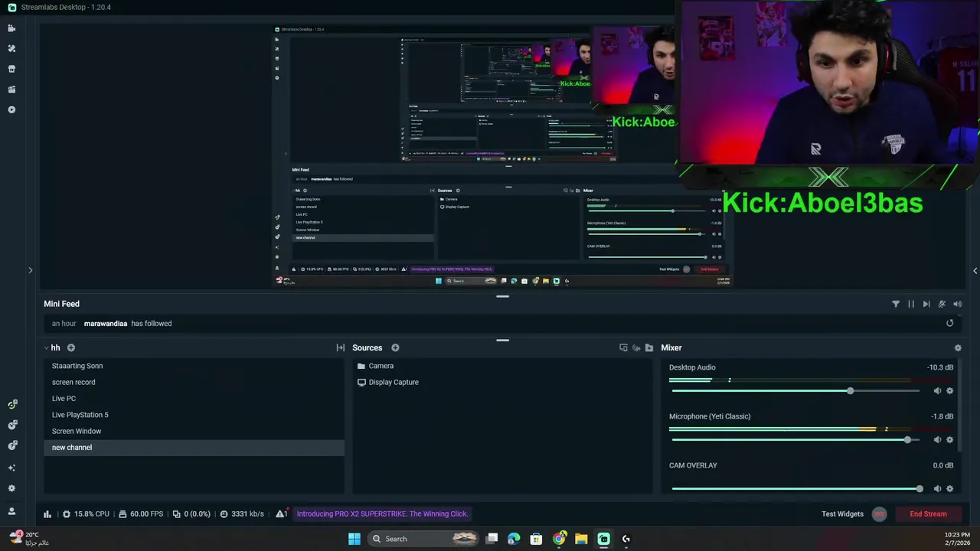980x551 pixels.
Task: Open Microsoft Store from the taskbar
Action: coord(536,539)
